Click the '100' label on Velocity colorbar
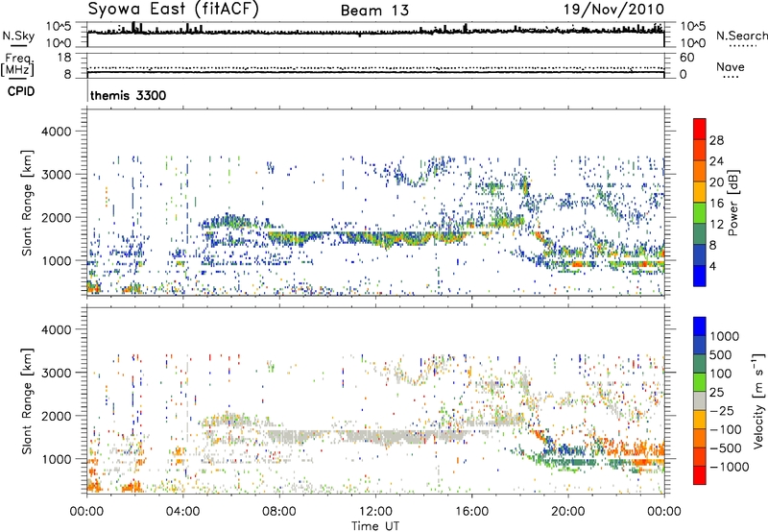 721,374
